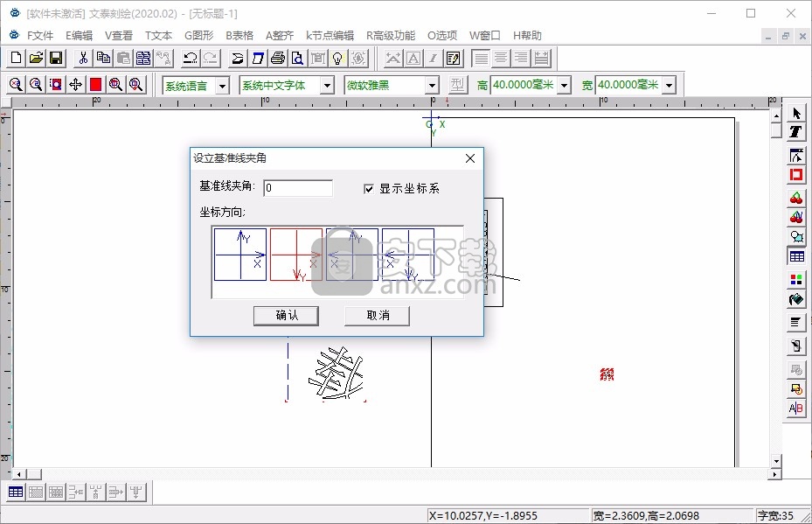
Task: Select the bold T text tool
Action: click(796, 132)
